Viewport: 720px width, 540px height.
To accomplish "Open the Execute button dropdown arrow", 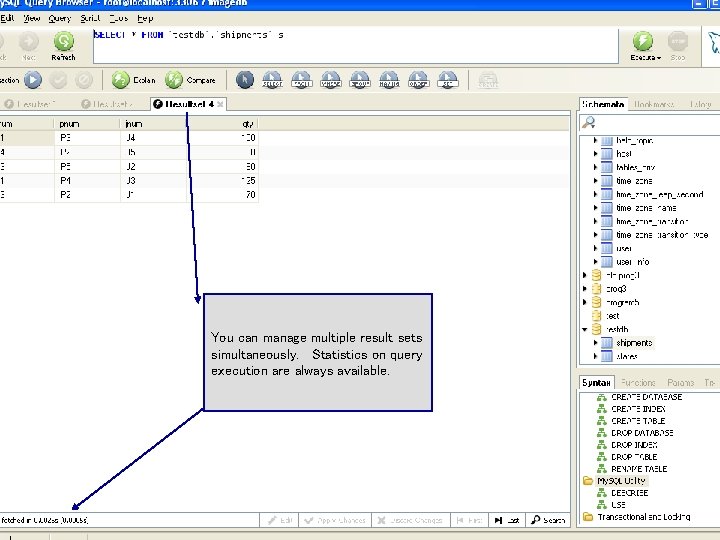I will click(659, 58).
